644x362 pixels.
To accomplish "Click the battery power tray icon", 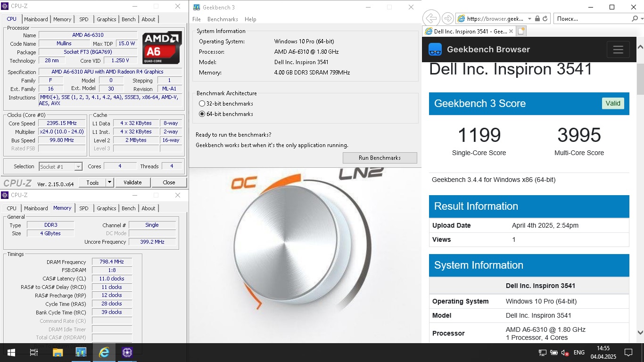I will 553,353.
